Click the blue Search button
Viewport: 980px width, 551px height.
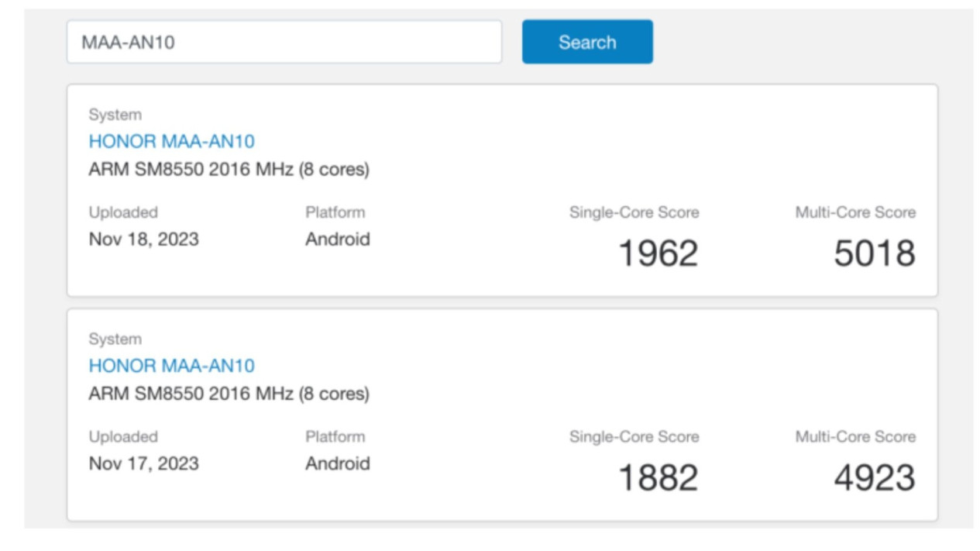tap(587, 42)
